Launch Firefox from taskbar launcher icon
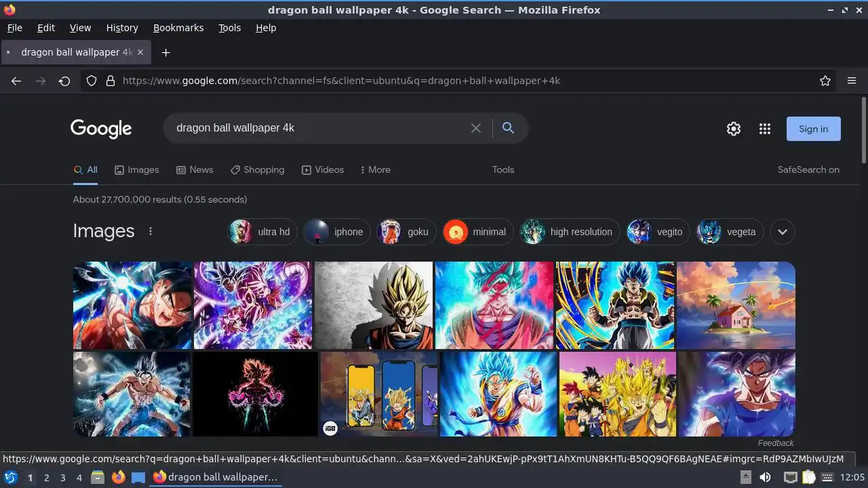868x488 pixels. (118, 477)
